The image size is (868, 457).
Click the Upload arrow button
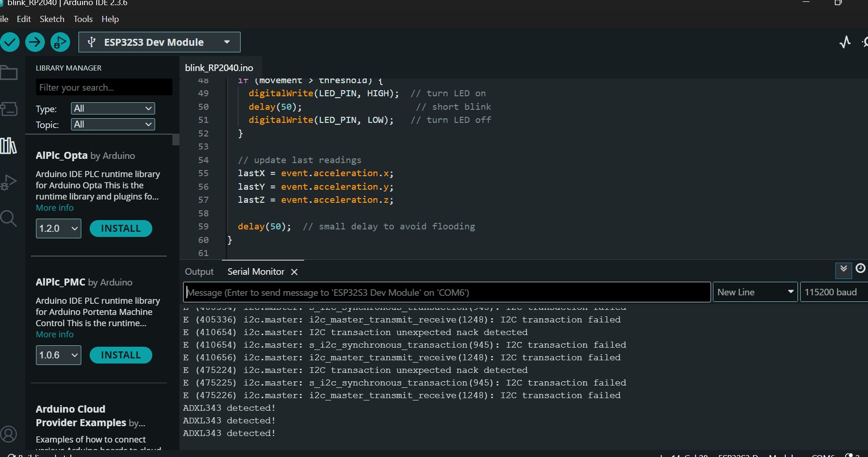[x=35, y=42]
